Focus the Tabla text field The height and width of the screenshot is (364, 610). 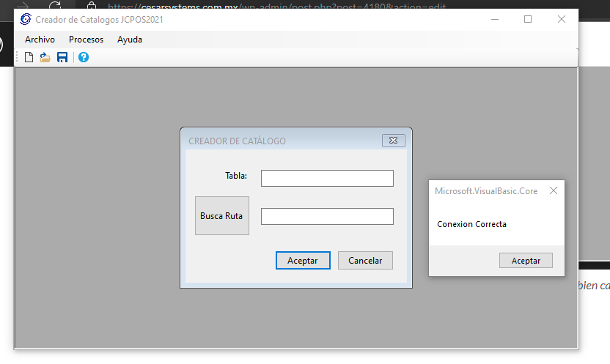(x=327, y=179)
